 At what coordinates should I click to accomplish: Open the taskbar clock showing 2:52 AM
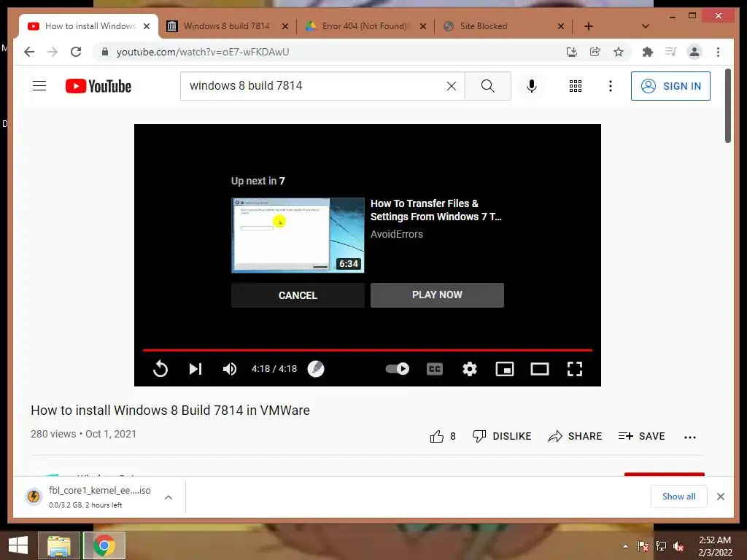click(715, 546)
